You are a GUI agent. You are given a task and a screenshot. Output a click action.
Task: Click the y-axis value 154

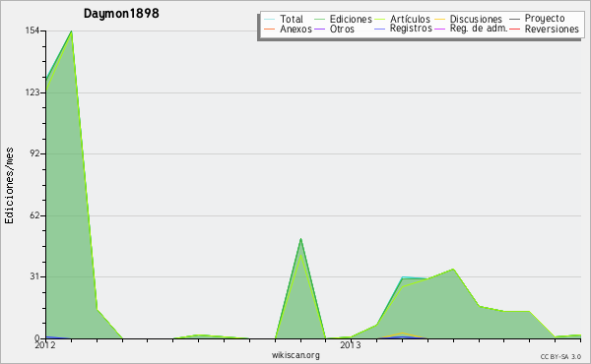point(33,30)
